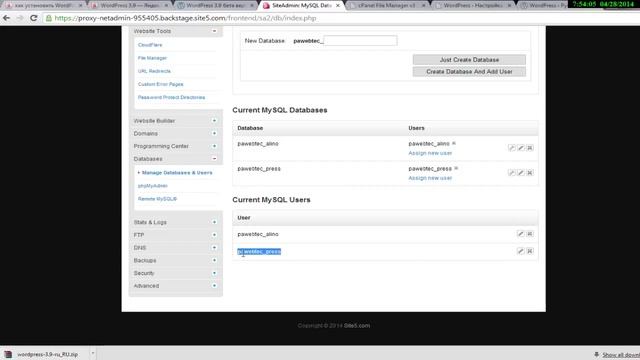Switch to the SiteAdmin MySQL Databases tab
The image size is (640, 360).
pyautogui.click(x=301, y=6)
